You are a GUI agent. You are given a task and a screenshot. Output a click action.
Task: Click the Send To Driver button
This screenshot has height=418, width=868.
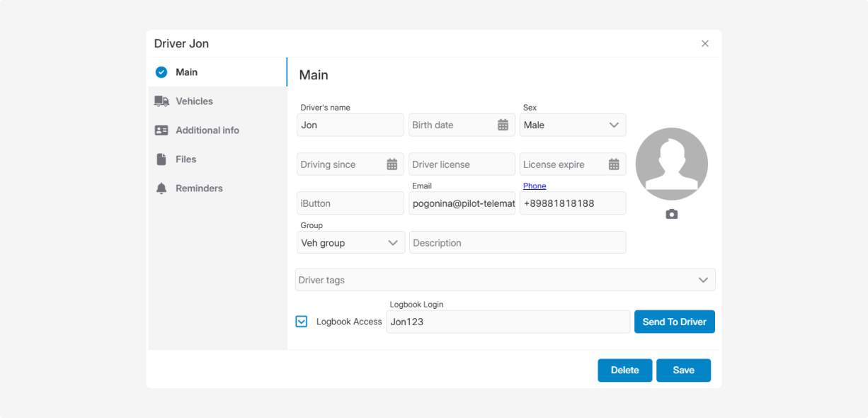(674, 322)
